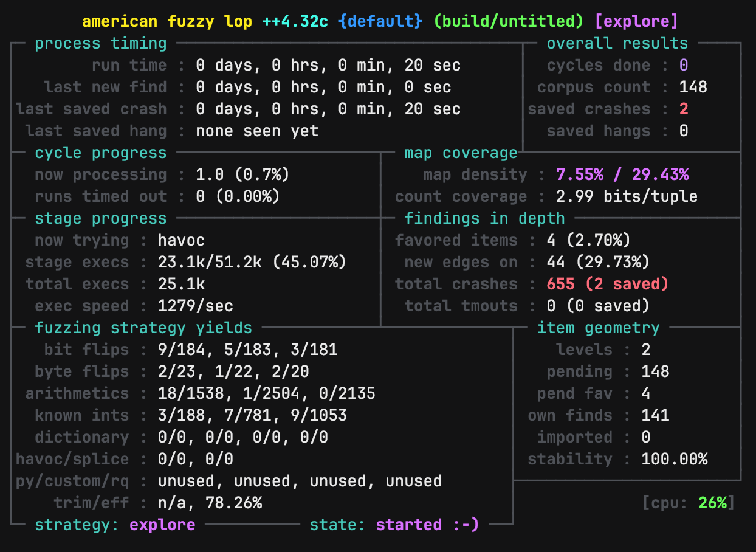Click the '[explore]' tag in title
This screenshot has width=756, height=552.
click(x=636, y=22)
